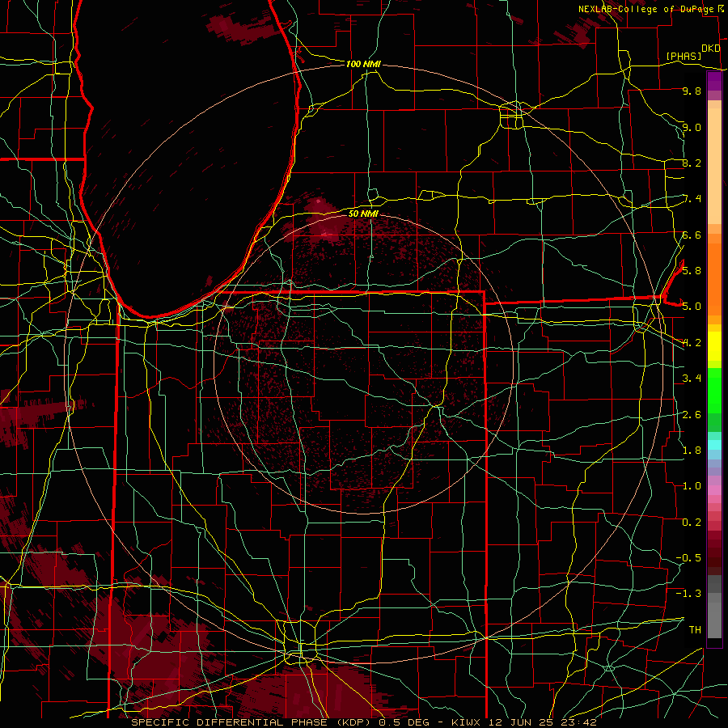Click the 8.2 value on the scale

point(692,163)
